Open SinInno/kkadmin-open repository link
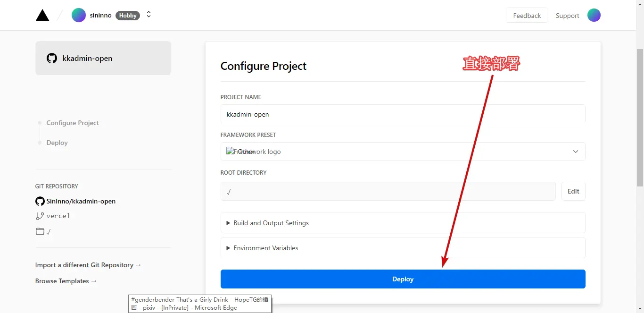 [81, 201]
